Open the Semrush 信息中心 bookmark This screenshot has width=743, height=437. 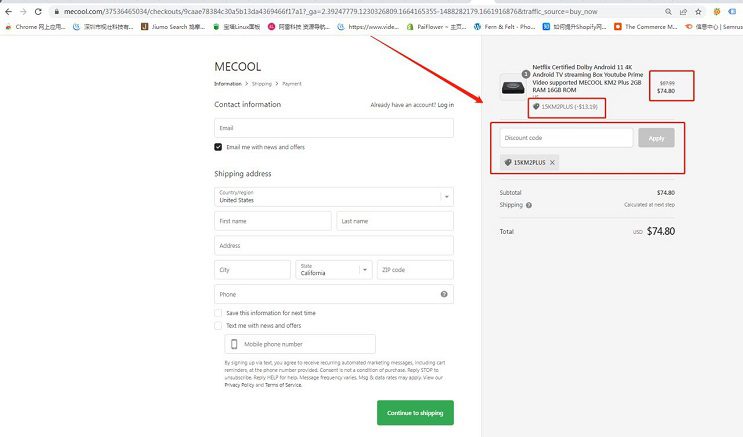[x=714, y=27]
